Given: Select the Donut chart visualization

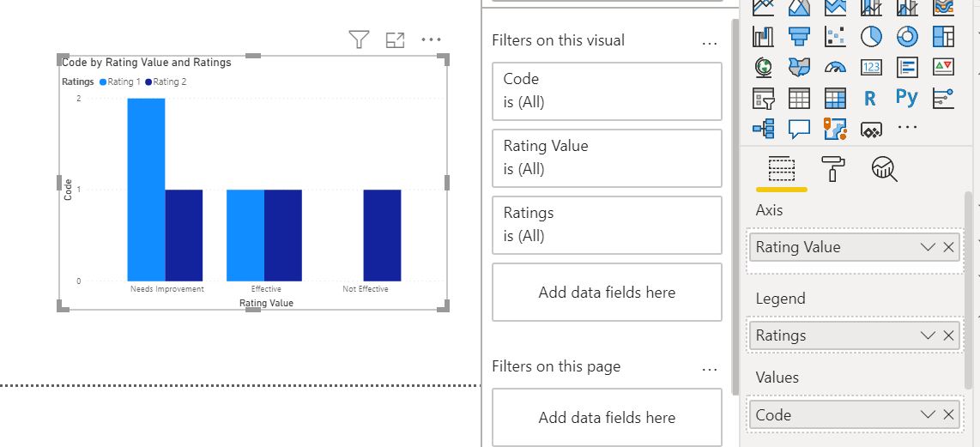Looking at the screenshot, I should (907, 36).
